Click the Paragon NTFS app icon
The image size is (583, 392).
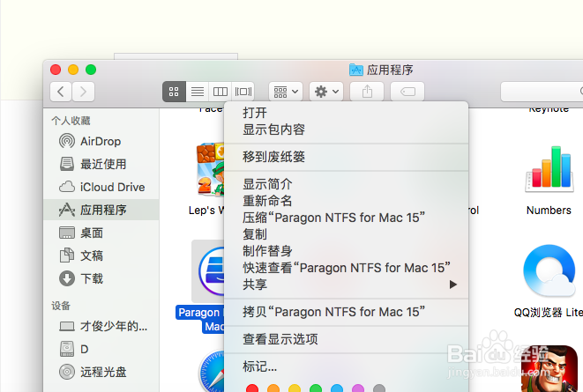(211, 271)
